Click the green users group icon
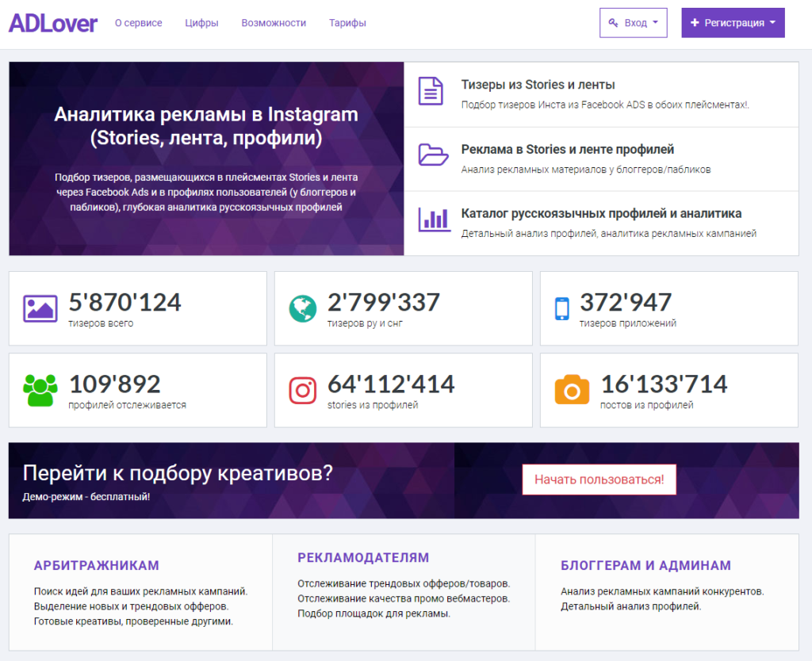This screenshot has width=812, height=661. coord(40,391)
